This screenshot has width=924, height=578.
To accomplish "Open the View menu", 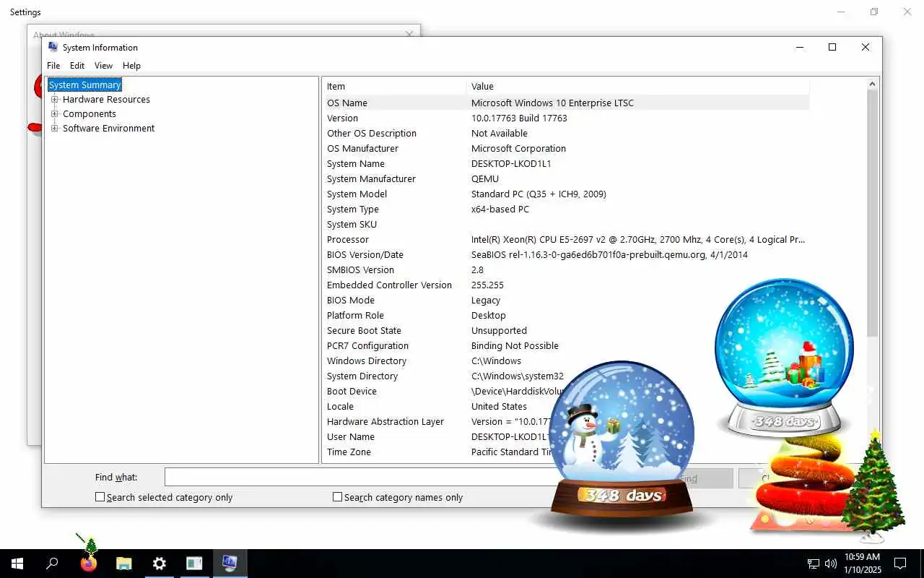I will click(x=104, y=66).
